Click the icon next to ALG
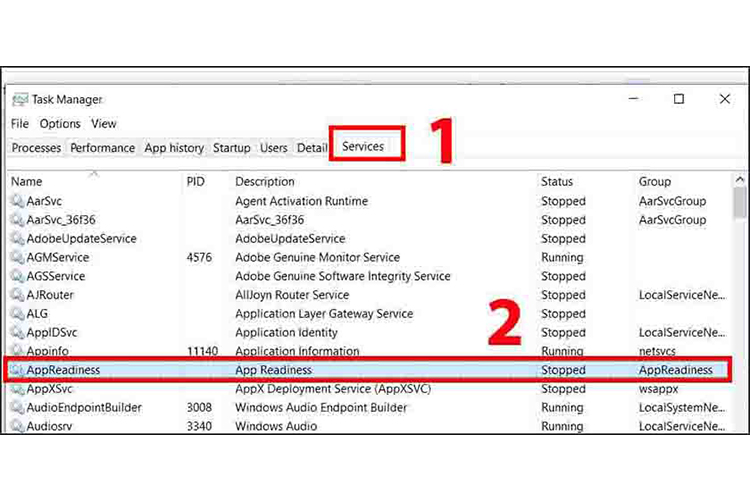The height and width of the screenshot is (500, 750). [18, 313]
